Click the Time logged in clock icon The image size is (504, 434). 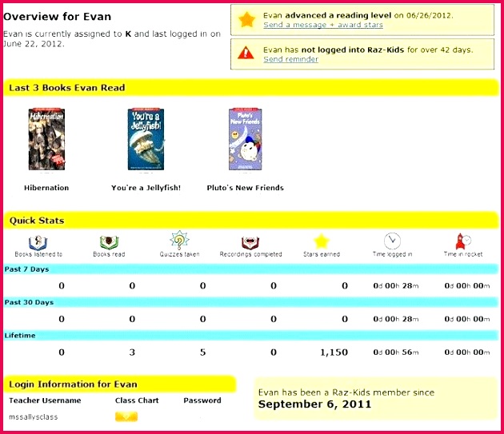(392, 241)
